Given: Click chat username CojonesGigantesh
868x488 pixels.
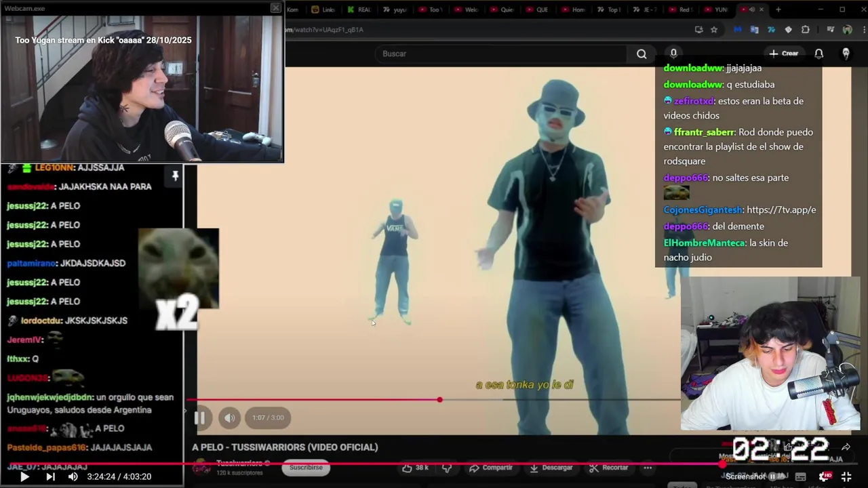Looking at the screenshot, I should 703,210.
